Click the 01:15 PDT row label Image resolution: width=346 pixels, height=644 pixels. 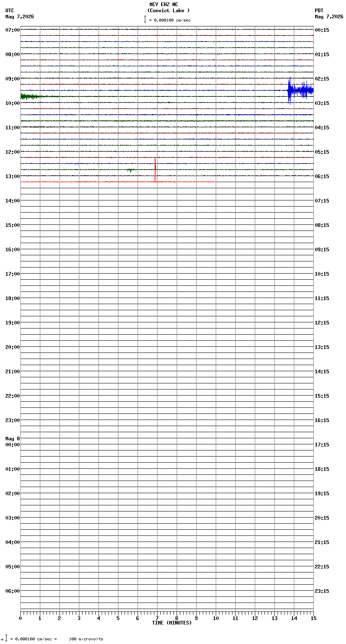[322, 54]
